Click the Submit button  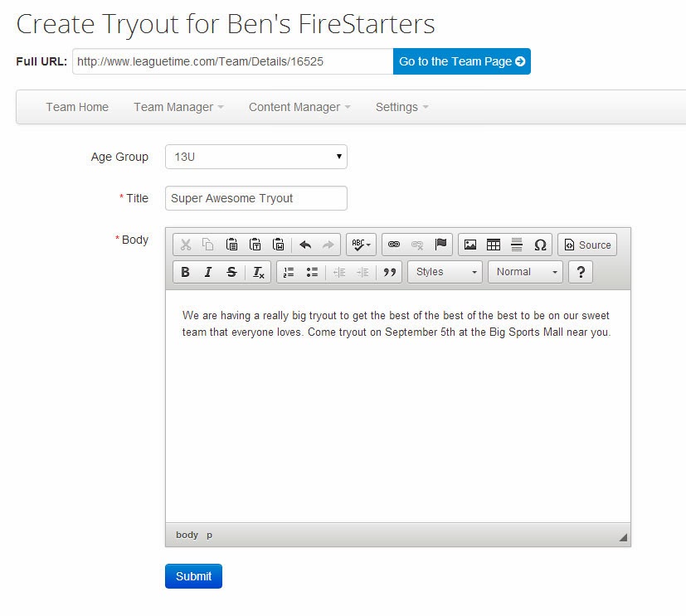[193, 576]
